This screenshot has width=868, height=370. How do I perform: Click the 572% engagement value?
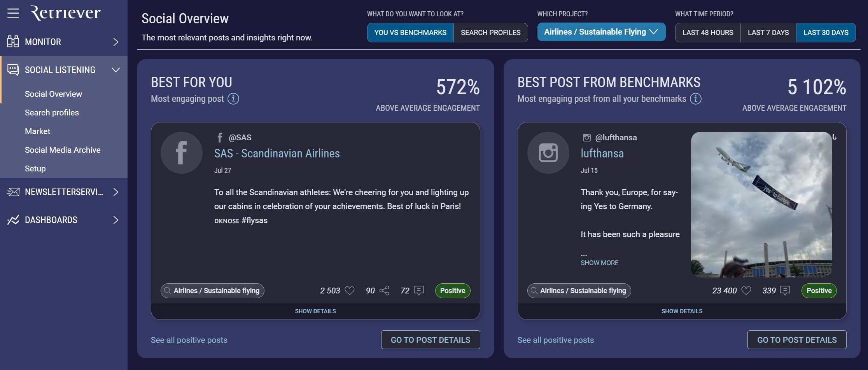458,87
